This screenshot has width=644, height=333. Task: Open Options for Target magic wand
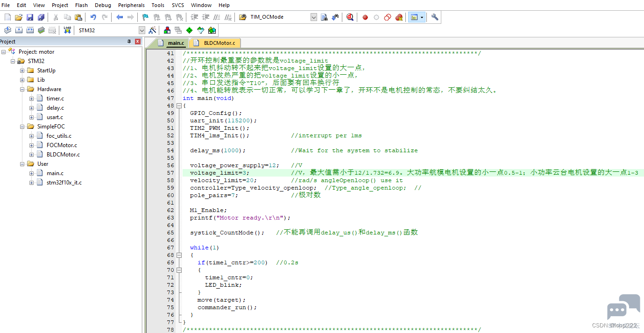pyautogui.click(x=152, y=30)
